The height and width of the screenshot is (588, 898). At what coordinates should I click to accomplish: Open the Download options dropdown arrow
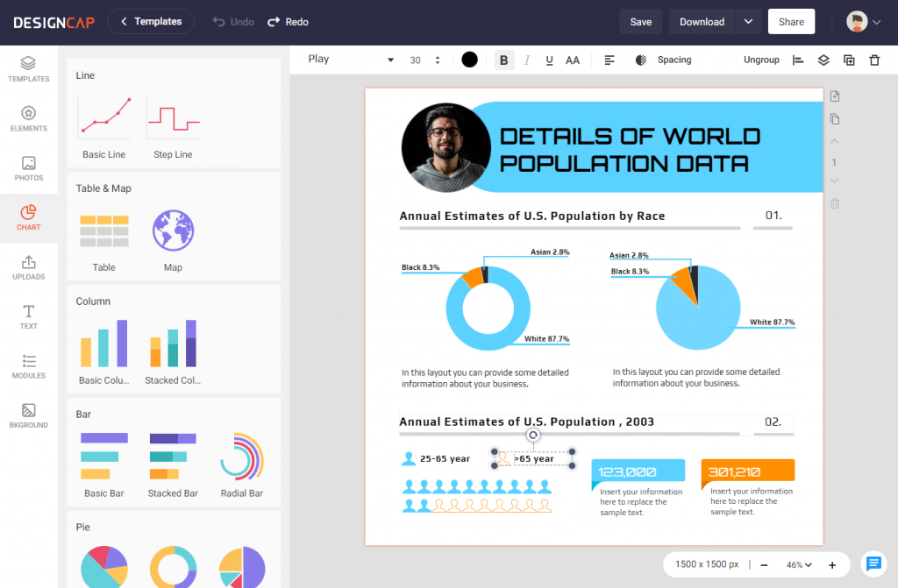click(750, 21)
